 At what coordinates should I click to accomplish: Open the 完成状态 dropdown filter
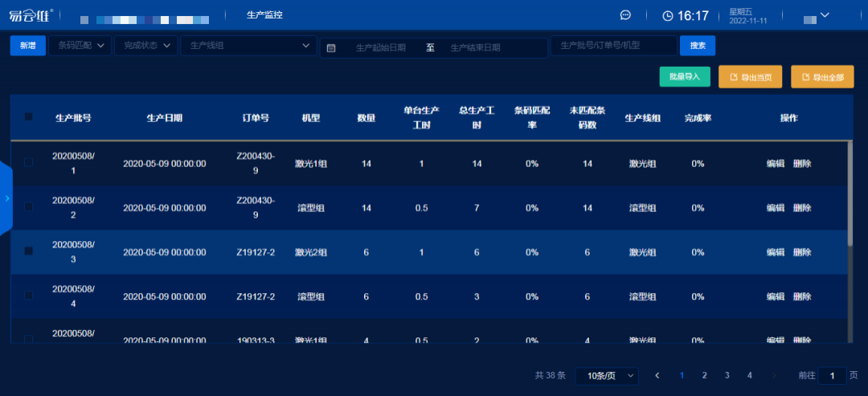tap(145, 46)
